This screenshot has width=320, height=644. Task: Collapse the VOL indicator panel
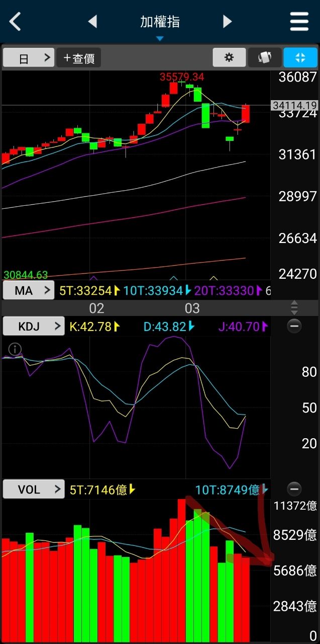[x=294, y=489]
